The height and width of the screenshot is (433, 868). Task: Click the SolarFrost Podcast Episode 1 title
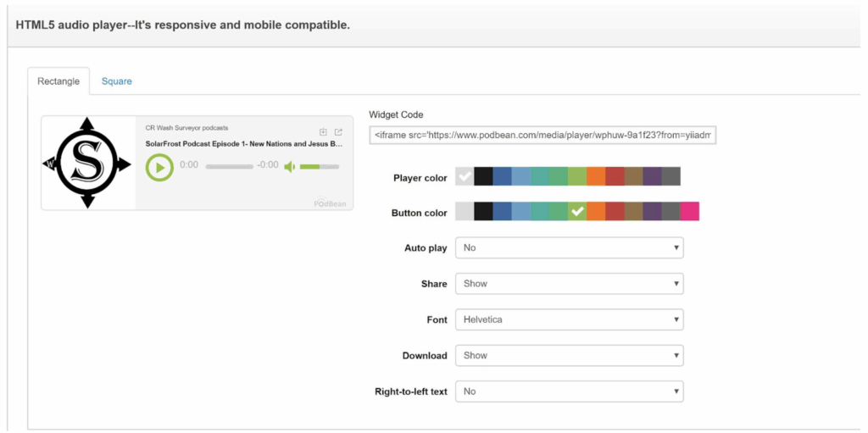pos(243,144)
